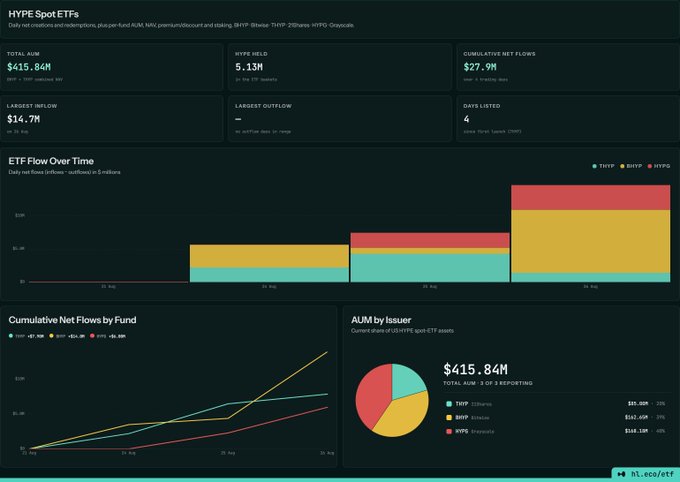Screen dimensions: 680x482
Task: Toggle THYP series in Cumulative Net Flows legend
Action: click(26, 336)
